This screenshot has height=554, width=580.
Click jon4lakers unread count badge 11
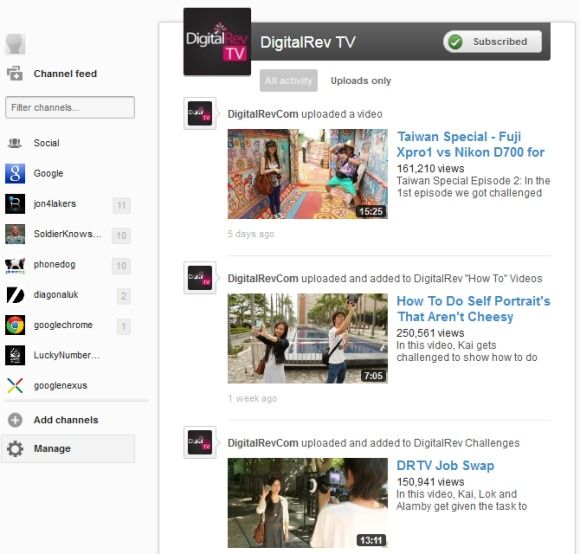[121, 205]
